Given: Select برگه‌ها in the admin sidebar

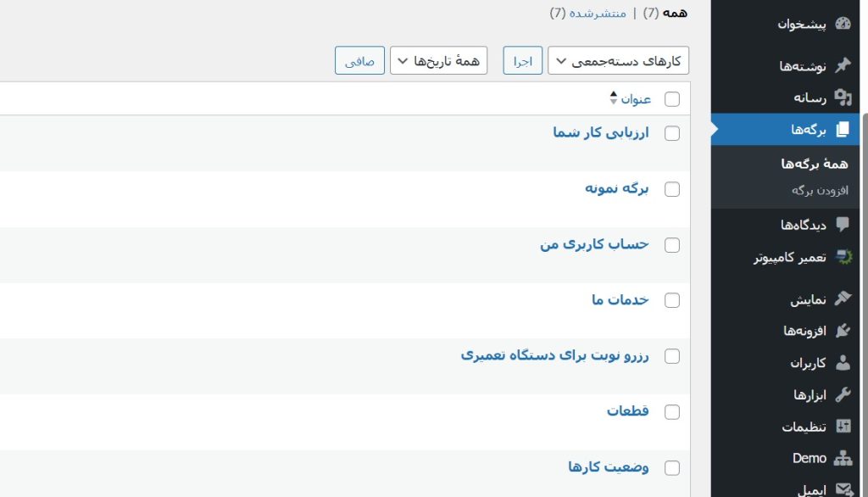Looking at the screenshot, I should point(785,129).
